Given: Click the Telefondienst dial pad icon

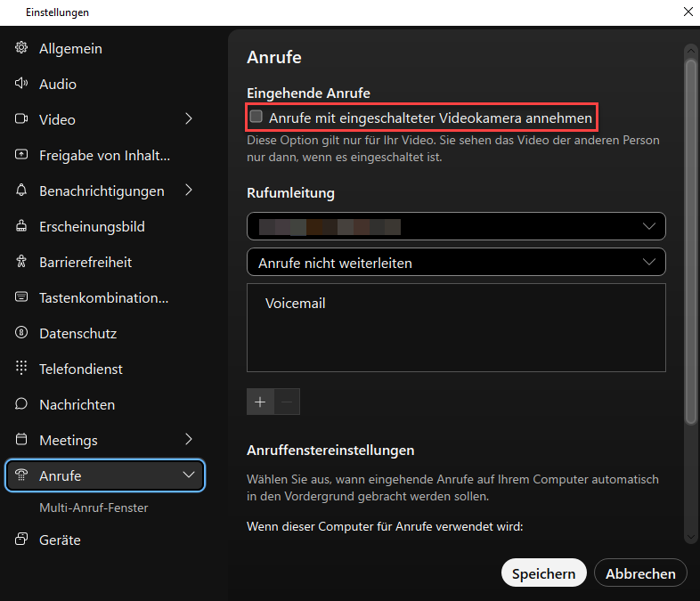Looking at the screenshot, I should (x=22, y=369).
